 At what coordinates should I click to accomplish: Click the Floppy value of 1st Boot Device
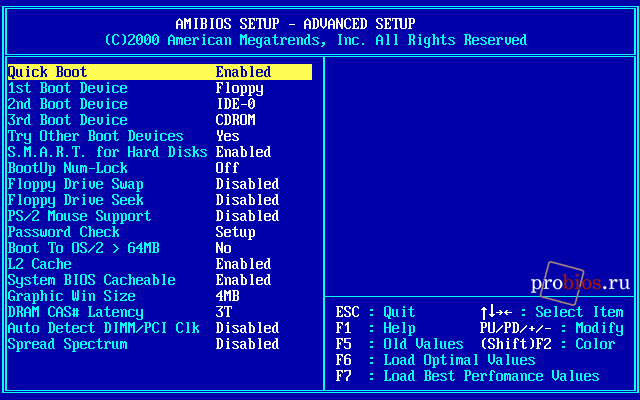[240, 88]
